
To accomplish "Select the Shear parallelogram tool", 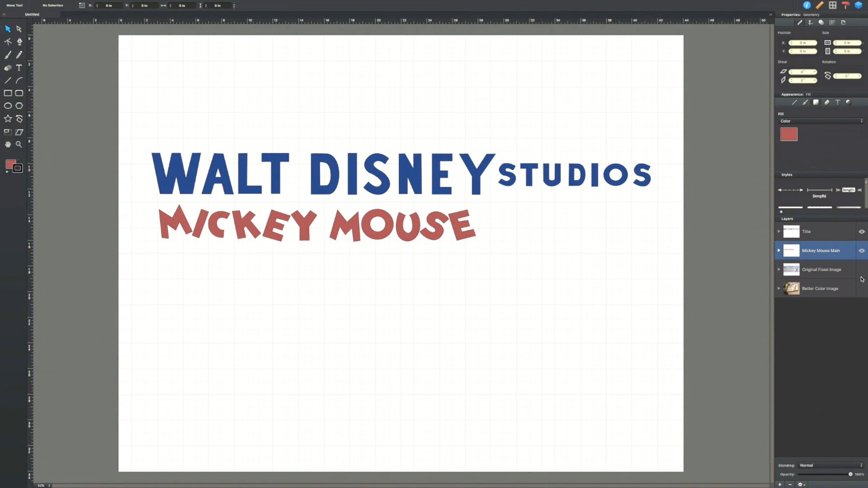I will pyautogui.click(x=19, y=132).
